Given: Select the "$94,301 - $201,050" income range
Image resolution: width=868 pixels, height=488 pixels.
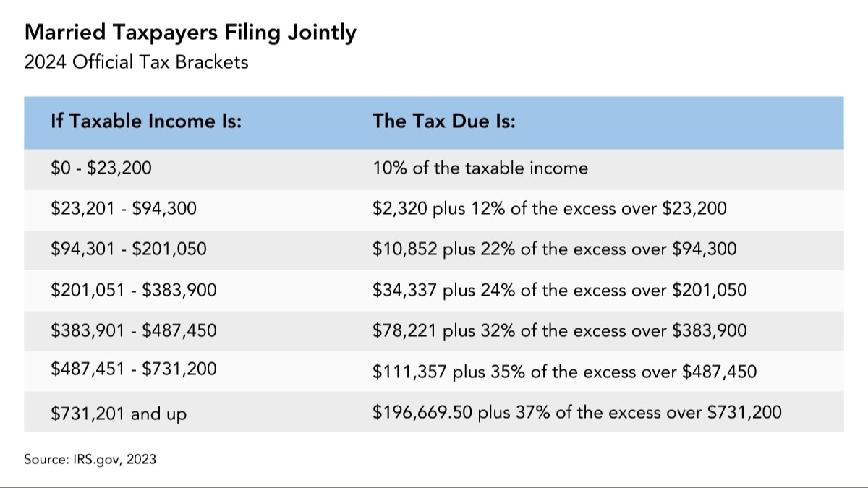Looking at the screenshot, I should [x=128, y=249].
